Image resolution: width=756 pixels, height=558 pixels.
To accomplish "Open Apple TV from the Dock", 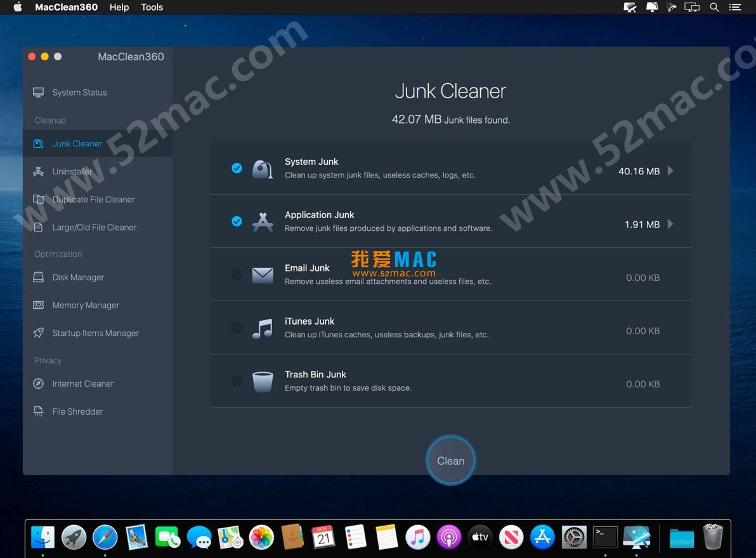I will (x=480, y=537).
